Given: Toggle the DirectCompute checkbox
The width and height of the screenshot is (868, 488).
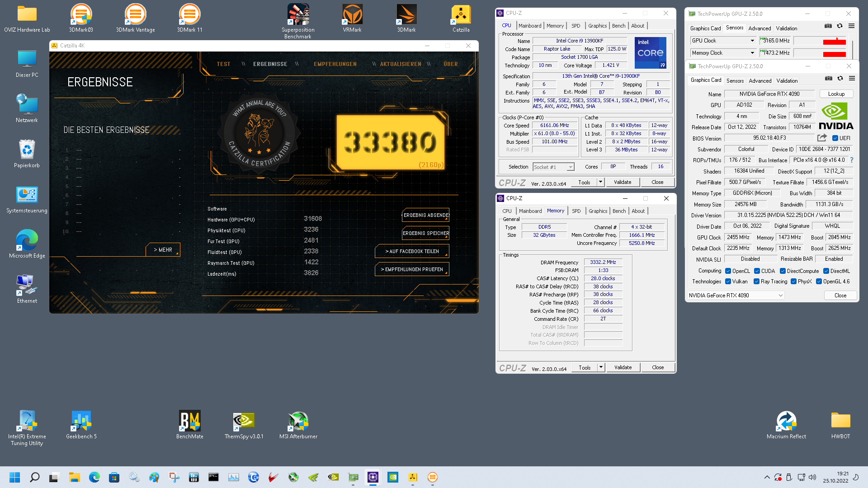Looking at the screenshot, I should click(x=783, y=271).
